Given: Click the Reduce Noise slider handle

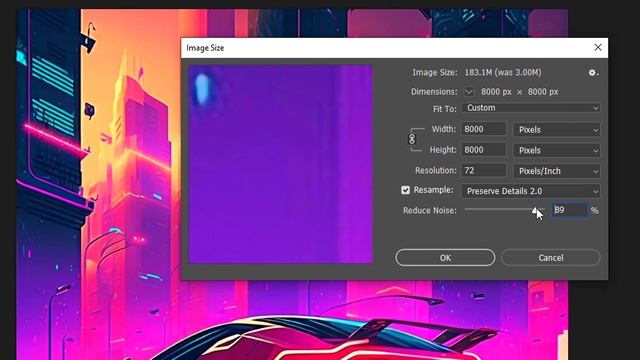Looking at the screenshot, I should [535, 210].
